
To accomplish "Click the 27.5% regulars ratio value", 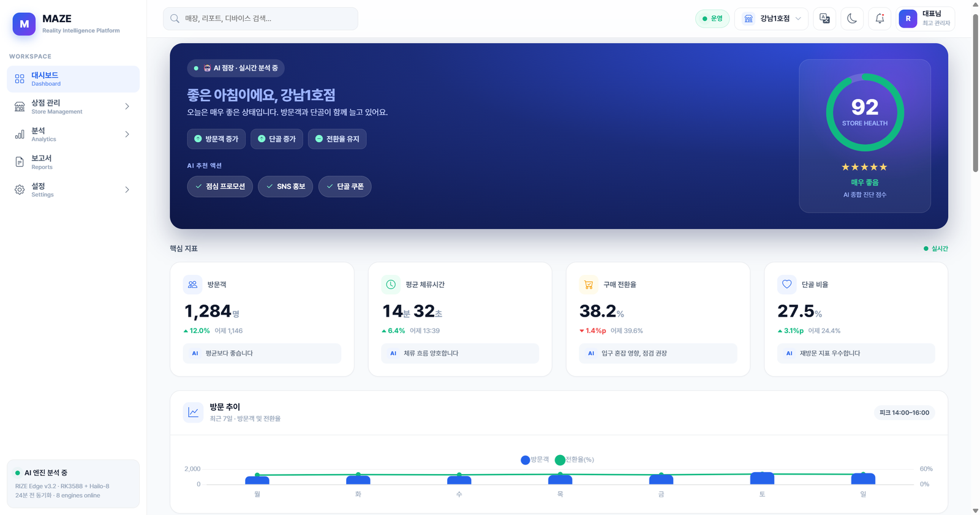I will 799,312.
